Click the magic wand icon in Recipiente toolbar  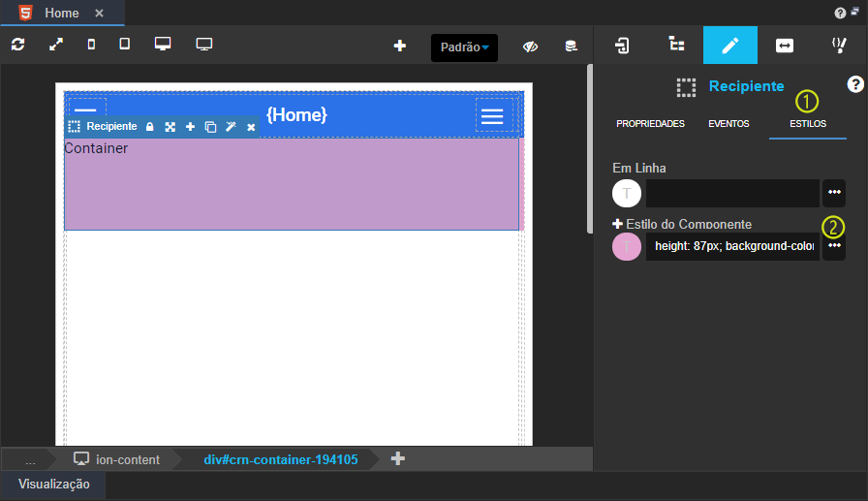[x=231, y=127]
